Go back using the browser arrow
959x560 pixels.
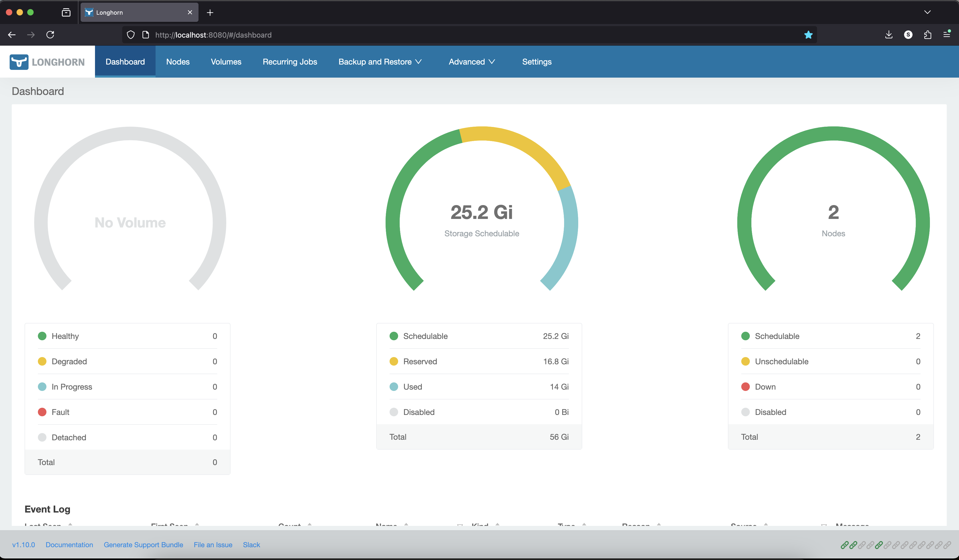point(12,35)
